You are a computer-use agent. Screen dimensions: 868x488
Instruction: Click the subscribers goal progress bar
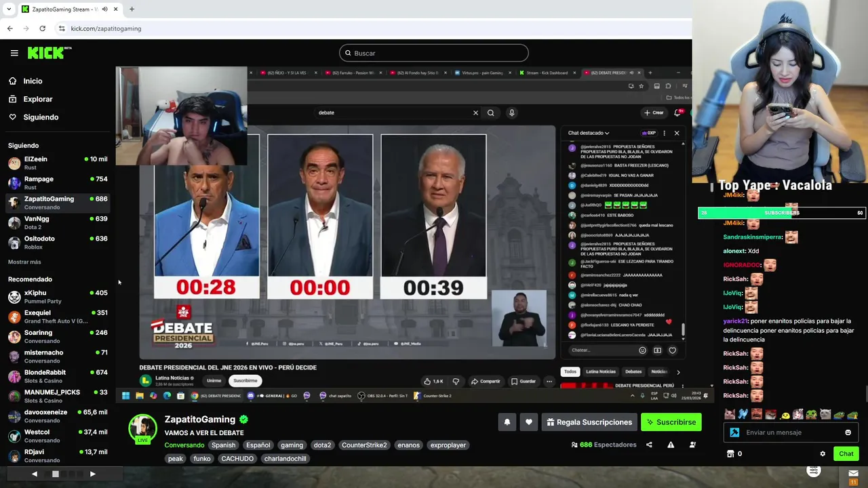point(782,213)
